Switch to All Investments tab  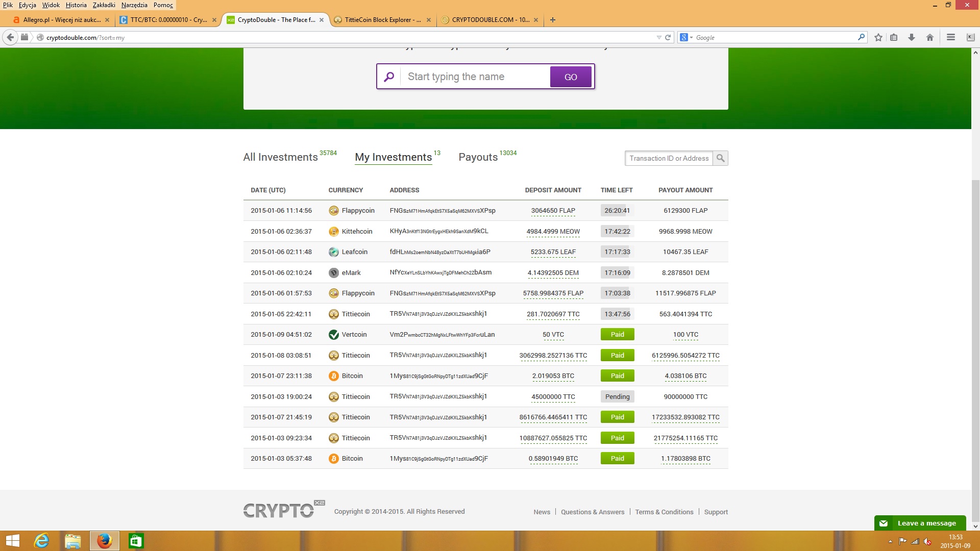280,157
